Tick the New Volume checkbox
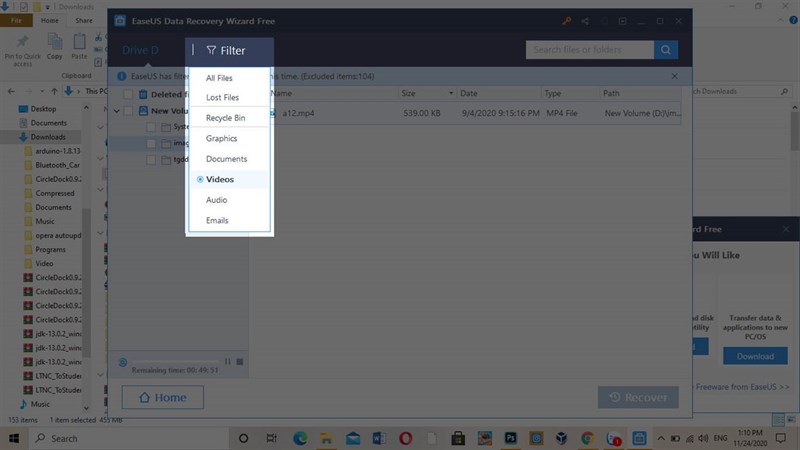 coord(128,110)
